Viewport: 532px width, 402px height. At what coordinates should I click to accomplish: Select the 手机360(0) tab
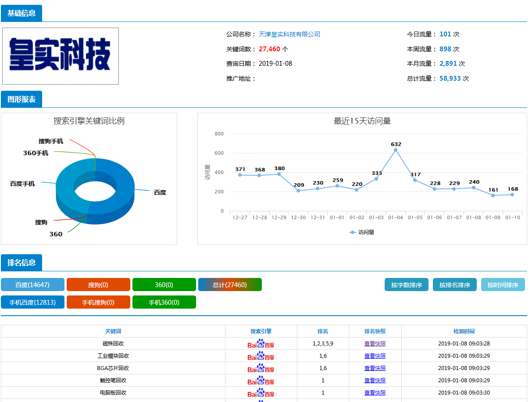pyautogui.click(x=164, y=302)
